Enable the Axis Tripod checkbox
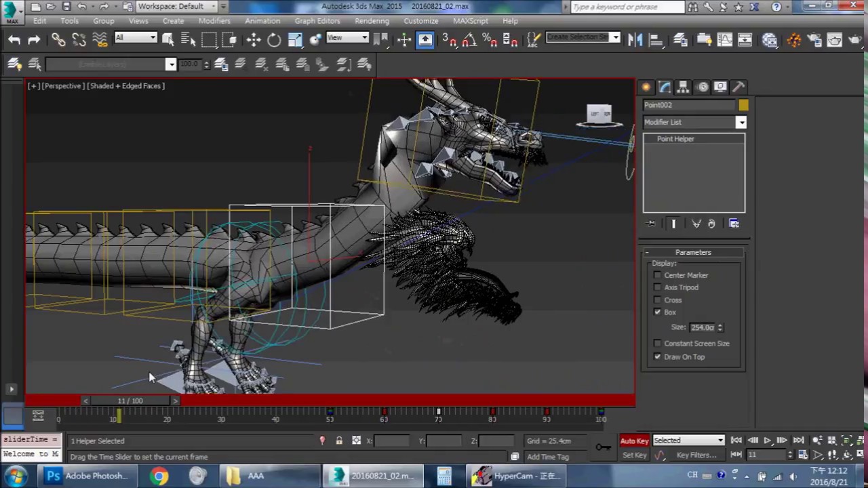Screen dimensions: 868x488 pyautogui.click(x=657, y=287)
